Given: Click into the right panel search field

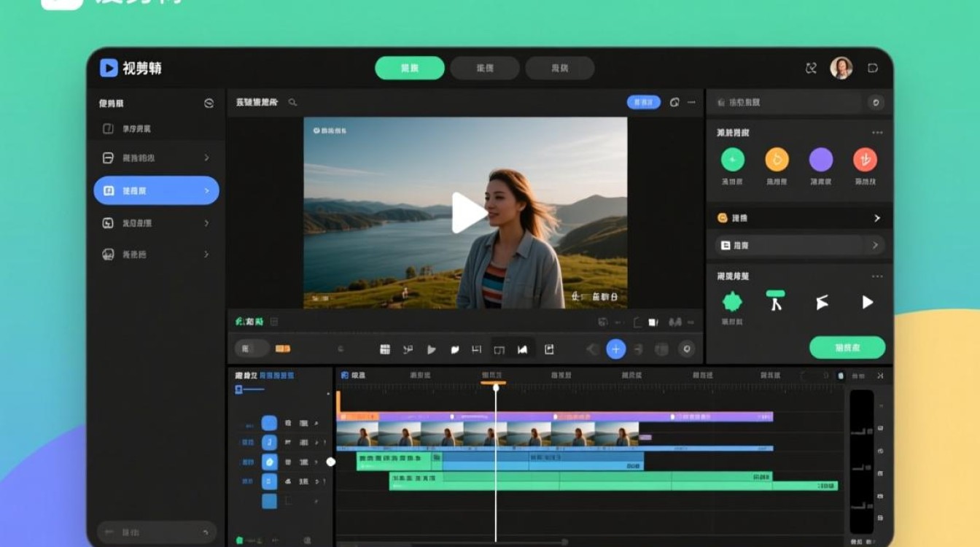Looking at the screenshot, I should pyautogui.click(x=787, y=103).
